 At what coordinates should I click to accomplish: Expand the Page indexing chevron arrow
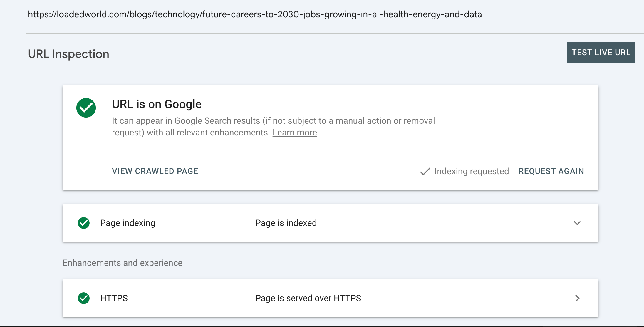tap(577, 223)
